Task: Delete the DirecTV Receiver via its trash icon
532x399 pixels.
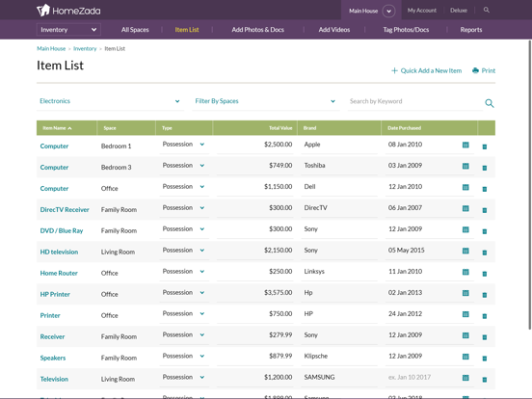Action: point(485,210)
